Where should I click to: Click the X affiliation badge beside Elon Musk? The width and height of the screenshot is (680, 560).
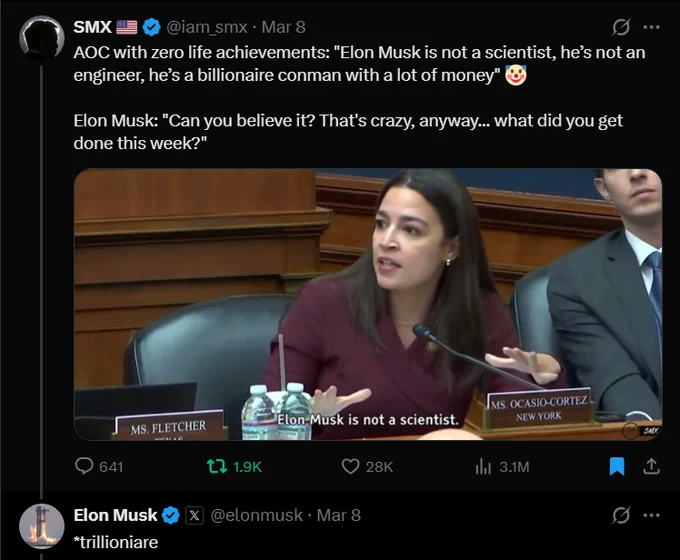194,515
